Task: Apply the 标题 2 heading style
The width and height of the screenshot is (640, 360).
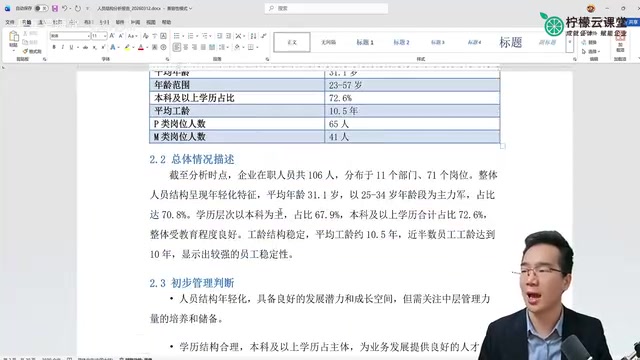Action: pos(401,42)
